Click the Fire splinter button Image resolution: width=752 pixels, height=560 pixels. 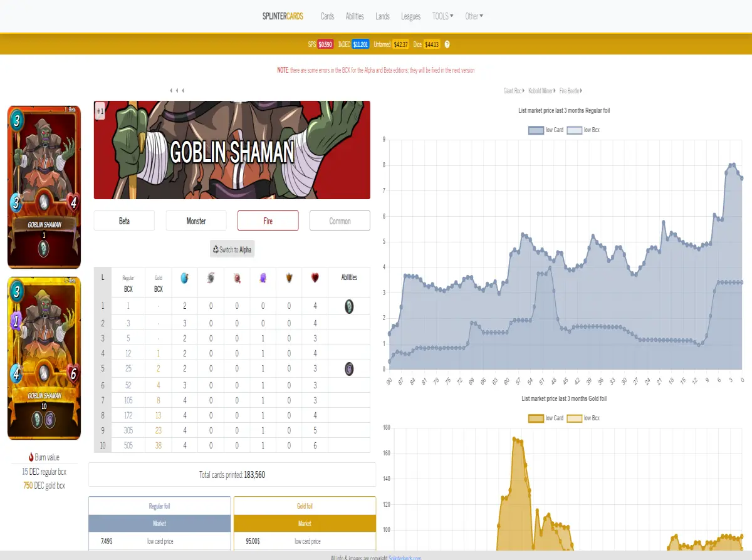[268, 221]
